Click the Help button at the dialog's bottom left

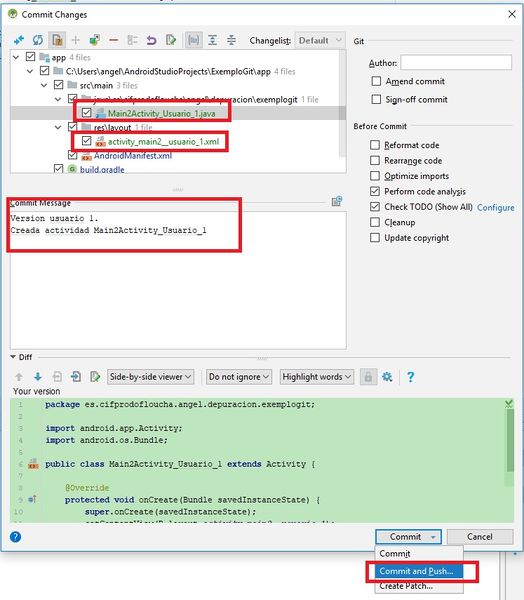tap(15, 537)
